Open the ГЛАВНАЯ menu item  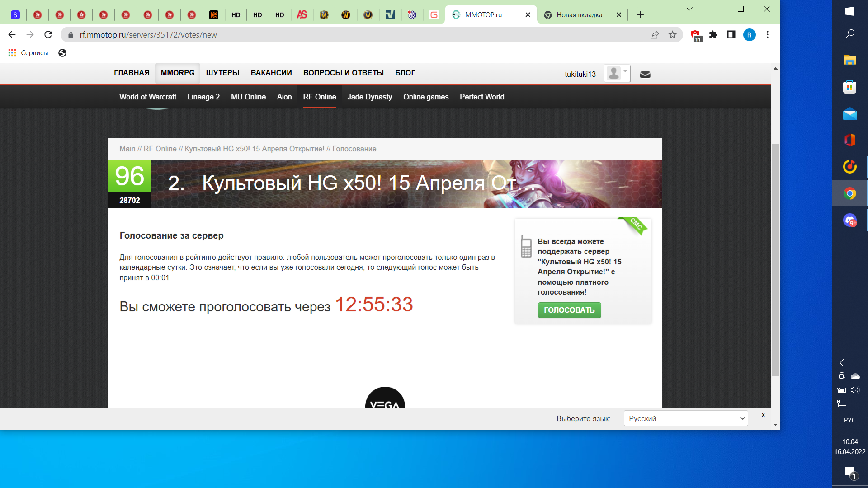click(132, 73)
